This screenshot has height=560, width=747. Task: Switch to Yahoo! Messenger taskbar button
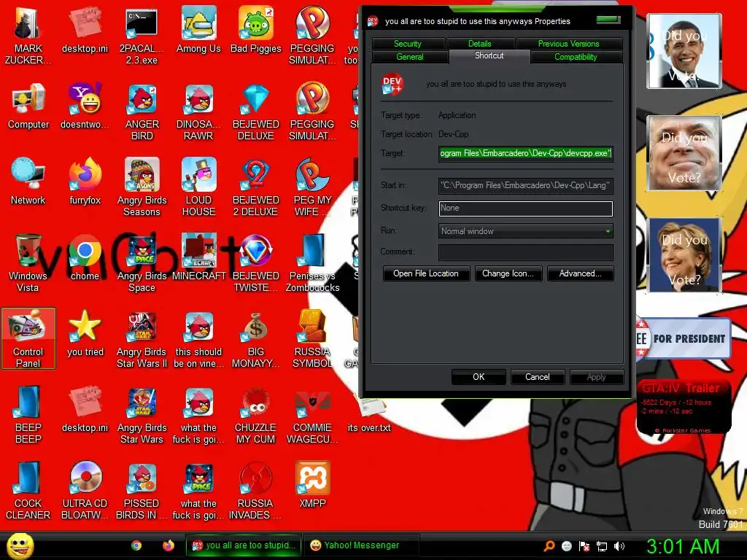[362, 545]
